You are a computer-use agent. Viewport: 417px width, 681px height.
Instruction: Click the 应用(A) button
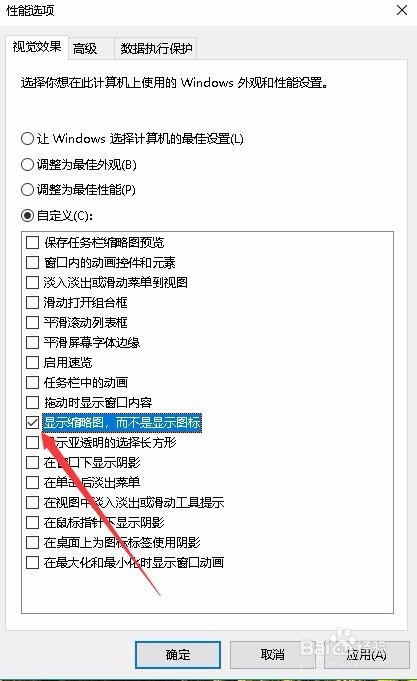pyautogui.click(x=367, y=655)
